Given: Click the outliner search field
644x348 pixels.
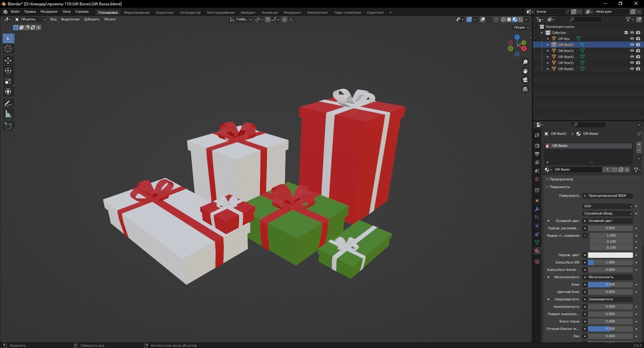Looking at the screenshot, I should tap(585, 19).
